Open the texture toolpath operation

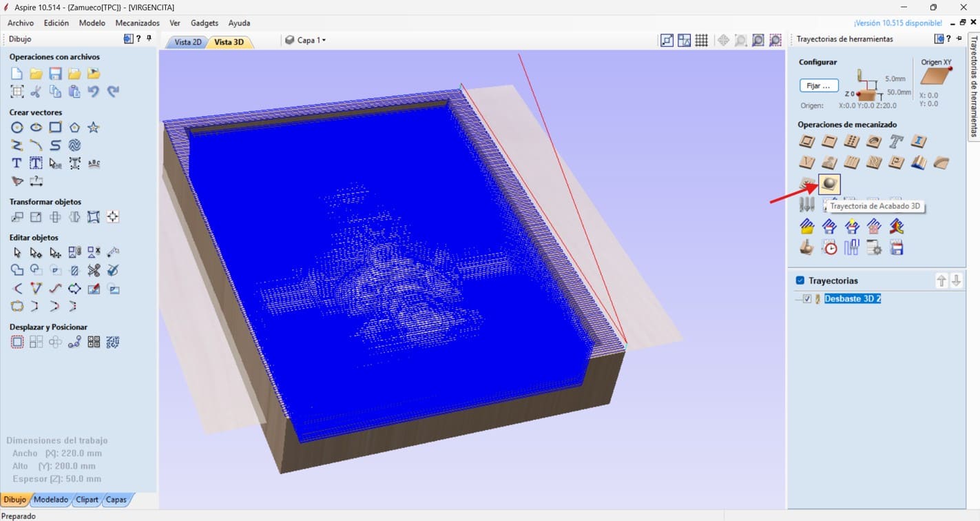pos(874,163)
